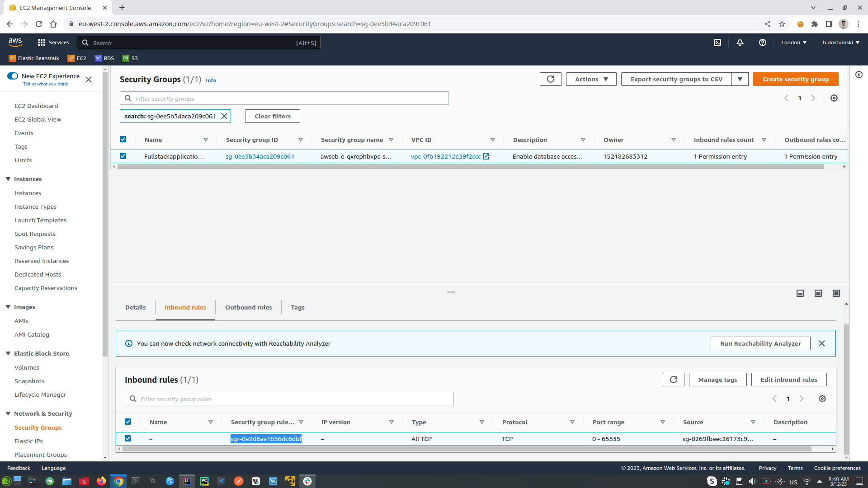Click Edit inbound rules button
Viewport: 868px width, 488px height.
pyautogui.click(x=788, y=380)
